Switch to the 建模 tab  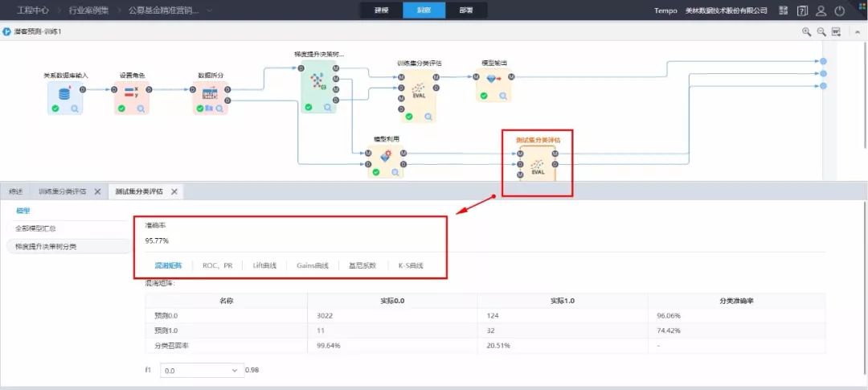pyautogui.click(x=382, y=10)
